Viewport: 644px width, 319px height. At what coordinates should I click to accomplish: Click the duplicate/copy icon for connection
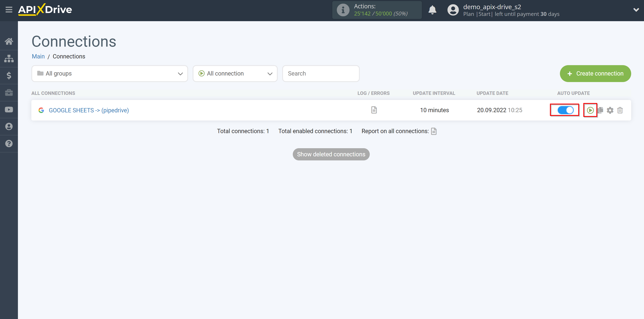tap(601, 110)
